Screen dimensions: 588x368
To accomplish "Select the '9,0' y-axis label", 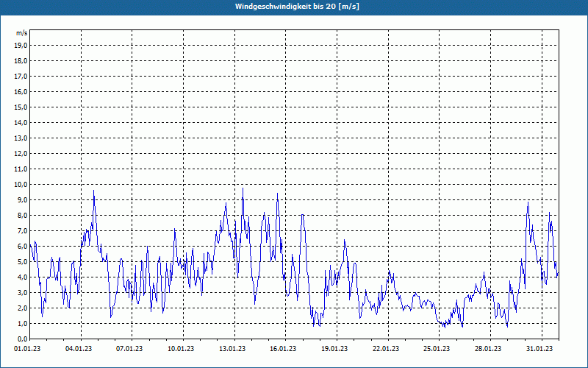I will tap(22, 199).
